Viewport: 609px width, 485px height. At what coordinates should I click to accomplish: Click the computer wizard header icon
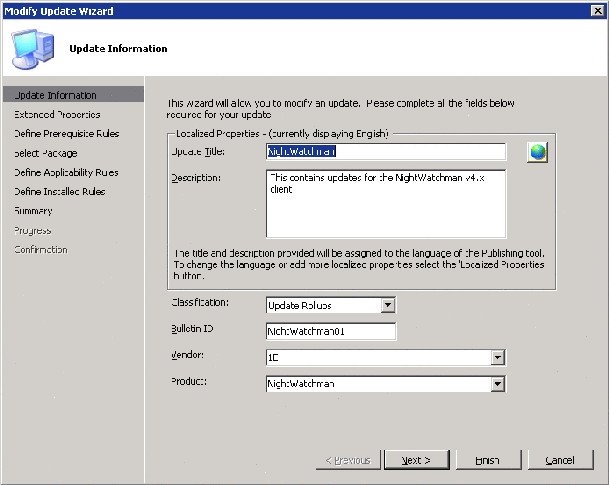pyautogui.click(x=32, y=49)
